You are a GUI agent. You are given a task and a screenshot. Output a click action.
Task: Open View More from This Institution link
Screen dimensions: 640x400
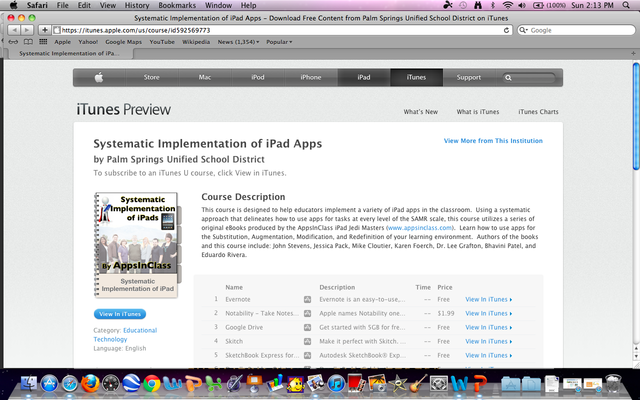(493, 141)
